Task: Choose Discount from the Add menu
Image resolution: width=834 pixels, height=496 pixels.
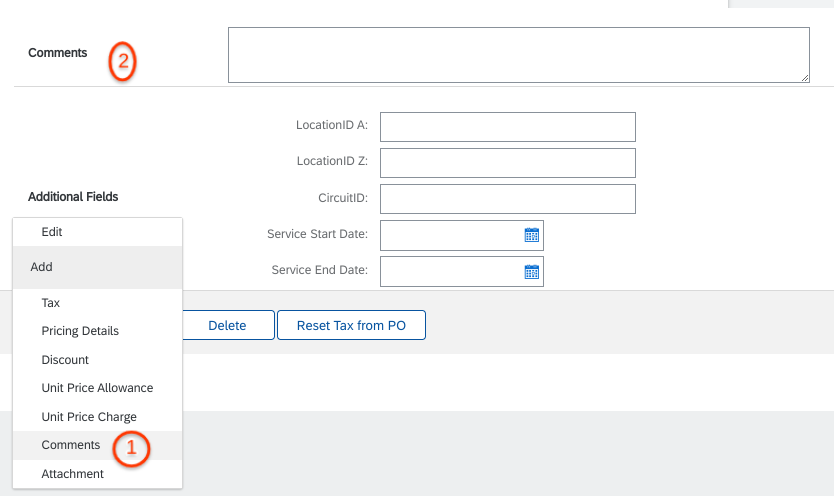Action: pos(97,359)
